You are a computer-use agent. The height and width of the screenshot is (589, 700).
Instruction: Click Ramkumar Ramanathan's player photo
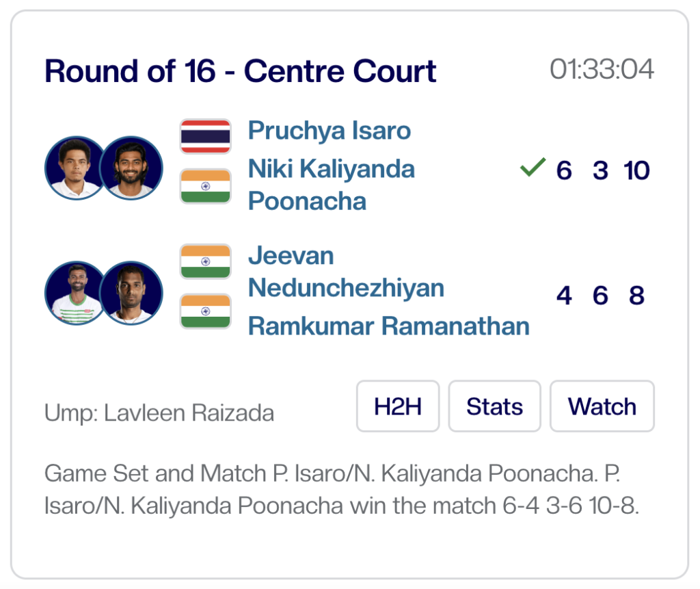coord(132,292)
